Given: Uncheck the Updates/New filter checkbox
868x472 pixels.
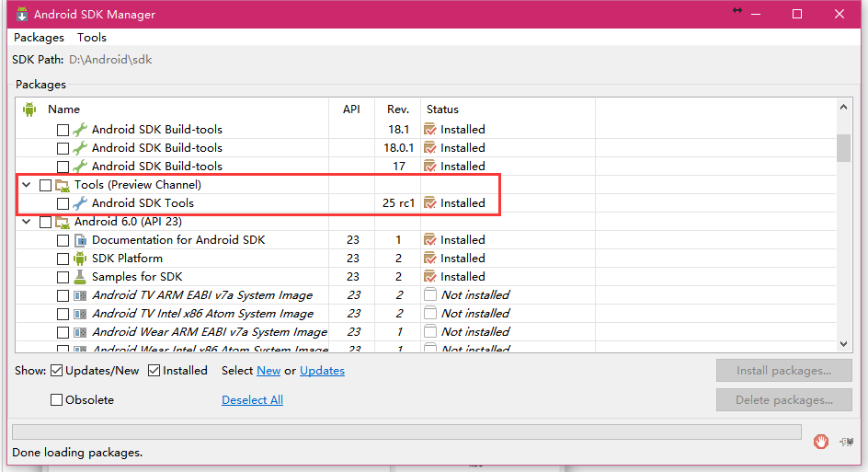Looking at the screenshot, I should click(56, 371).
